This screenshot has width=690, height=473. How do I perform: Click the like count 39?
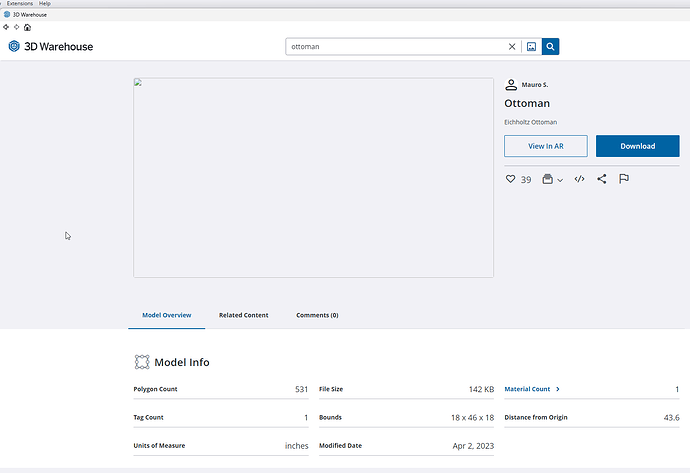tap(526, 180)
